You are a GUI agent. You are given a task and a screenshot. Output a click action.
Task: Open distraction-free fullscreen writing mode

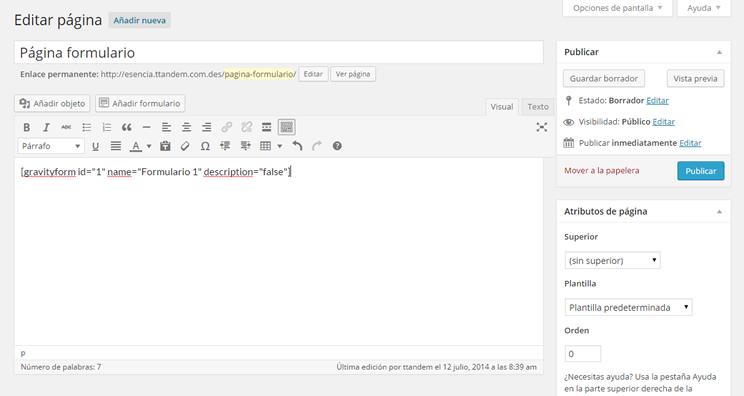[x=541, y=127]
